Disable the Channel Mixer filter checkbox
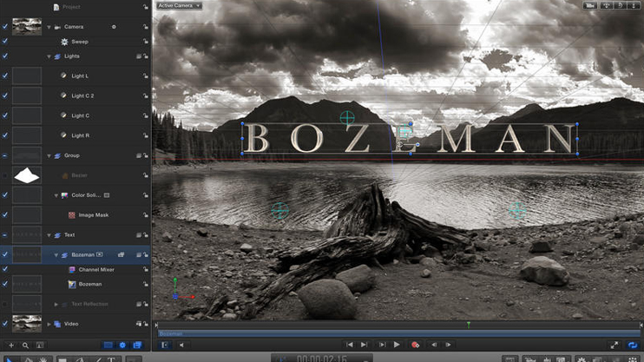The height and width of the screenshot is (362, 644). point(5,270)
